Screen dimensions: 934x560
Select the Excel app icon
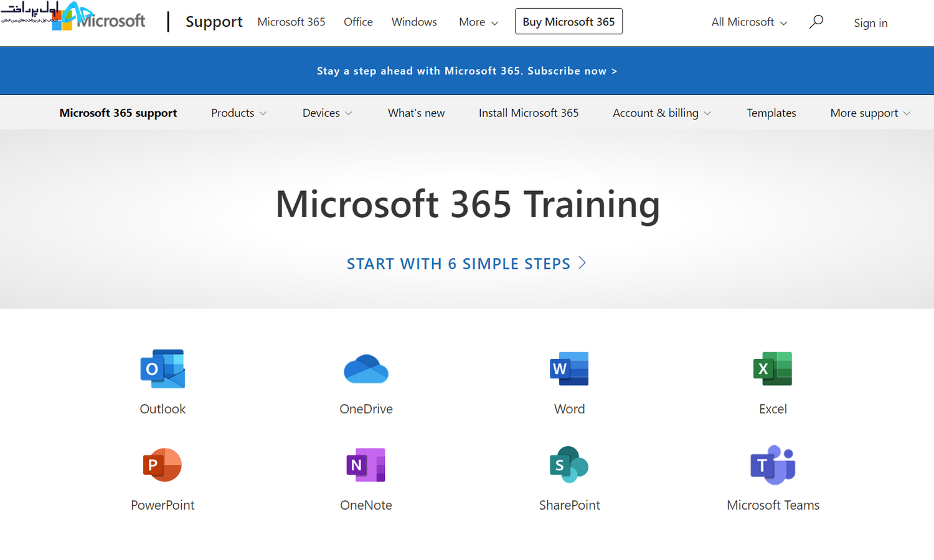tap(773, 369)
